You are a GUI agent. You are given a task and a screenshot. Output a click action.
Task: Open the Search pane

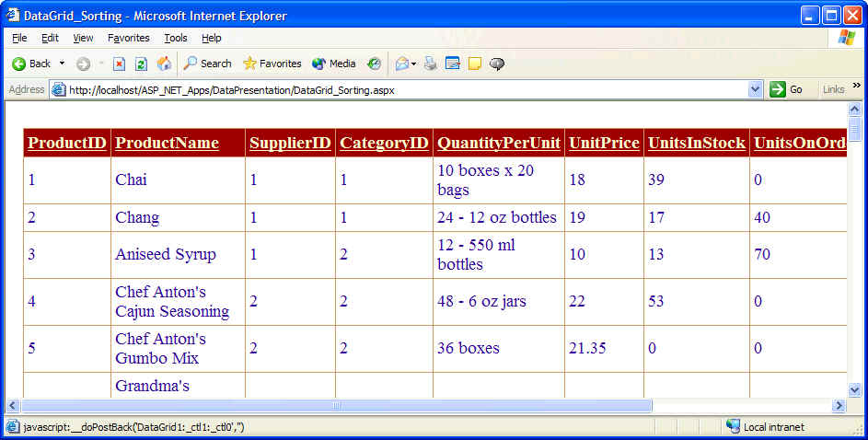[x=207, y=64]
